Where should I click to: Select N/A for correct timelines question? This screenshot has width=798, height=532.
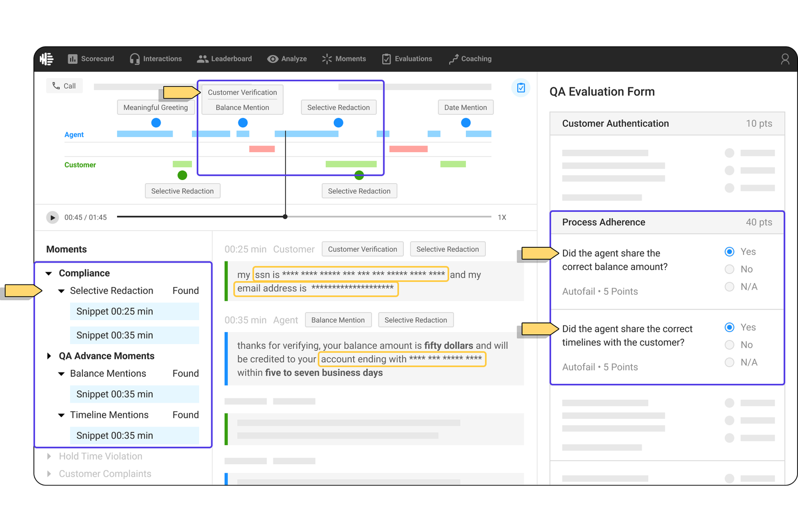point(730,362)
